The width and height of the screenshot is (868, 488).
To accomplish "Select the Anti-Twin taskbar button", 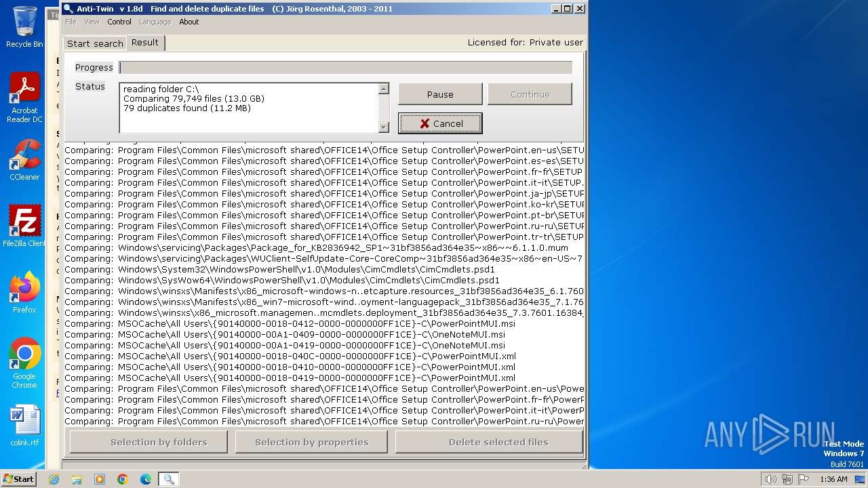I will (x=169, y=479).
